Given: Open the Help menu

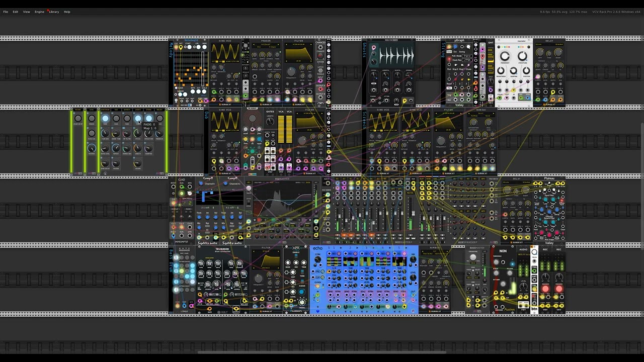Looking at the screenshot, I should click(x=67, y=12).
